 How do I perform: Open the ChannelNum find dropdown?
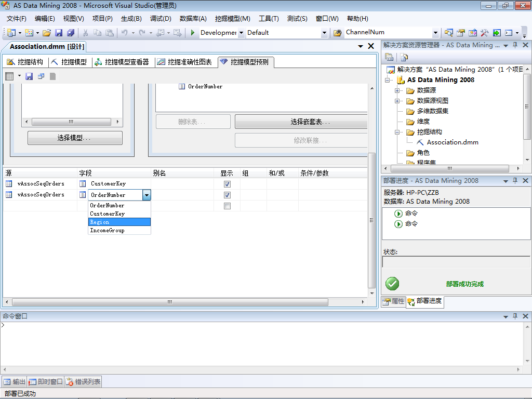436,33
